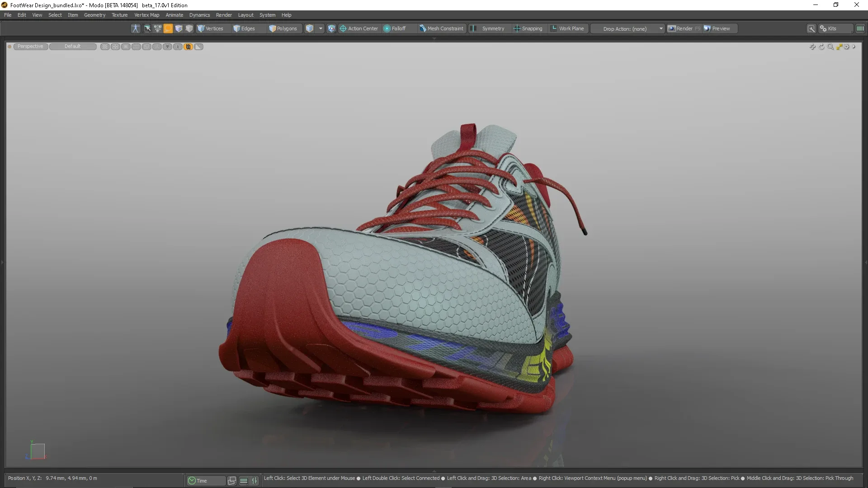Click the last viewport display option icon
Image resolution: width=868 pixels, height=488 pixels.
tap(198, 47)
